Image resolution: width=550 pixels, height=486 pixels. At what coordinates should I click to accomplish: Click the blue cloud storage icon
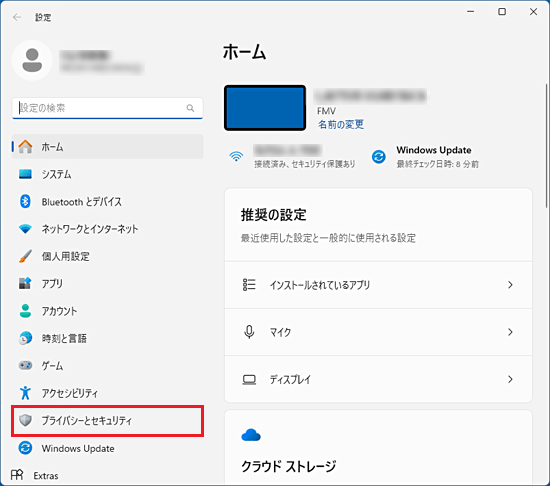[251, 435]
